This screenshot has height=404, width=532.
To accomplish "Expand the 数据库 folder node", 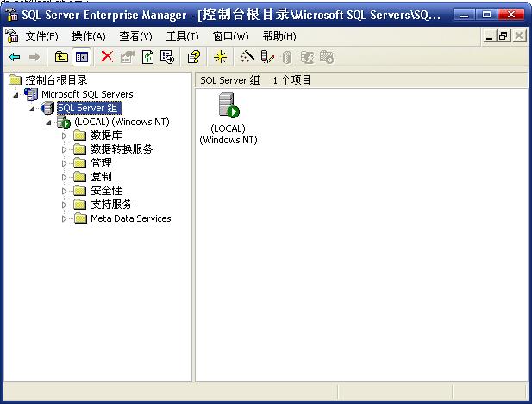I will coord(64,136).
